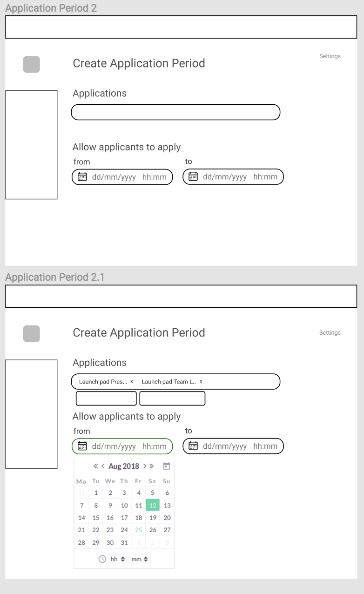The image size is (364, 594).
Task: Select date 12 in the August calendar
Action: coord(153,505)
